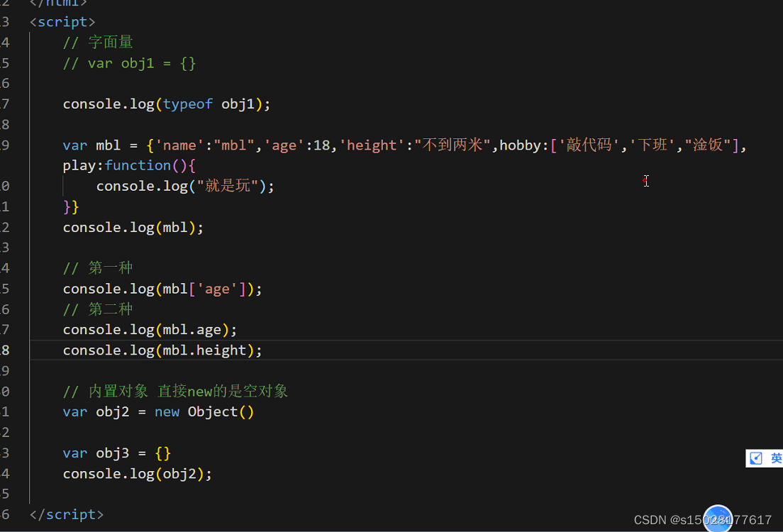Select the function keyword in play definition
The width and height of the screenshot is (783, 532).
point(138,165)
